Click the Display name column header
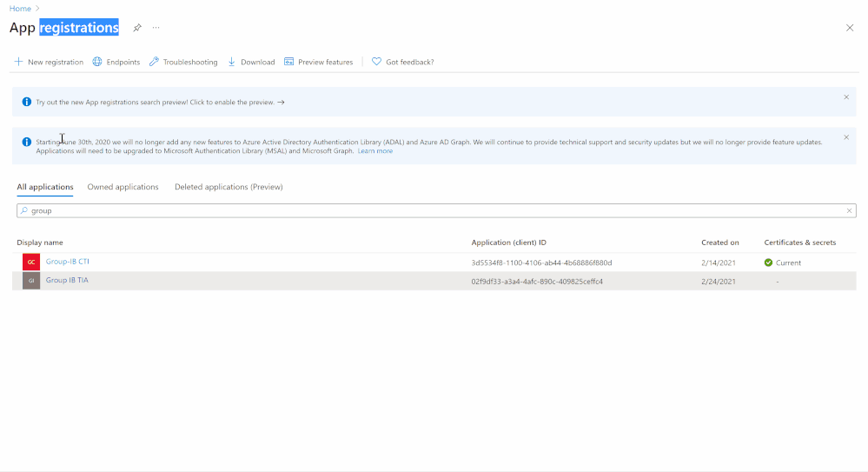This screenshot has height=472, width=868. tap(40, 243)
